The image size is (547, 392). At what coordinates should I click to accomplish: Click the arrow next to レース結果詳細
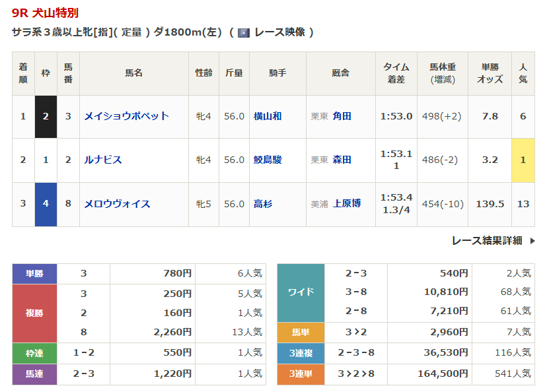pos(532,241)
